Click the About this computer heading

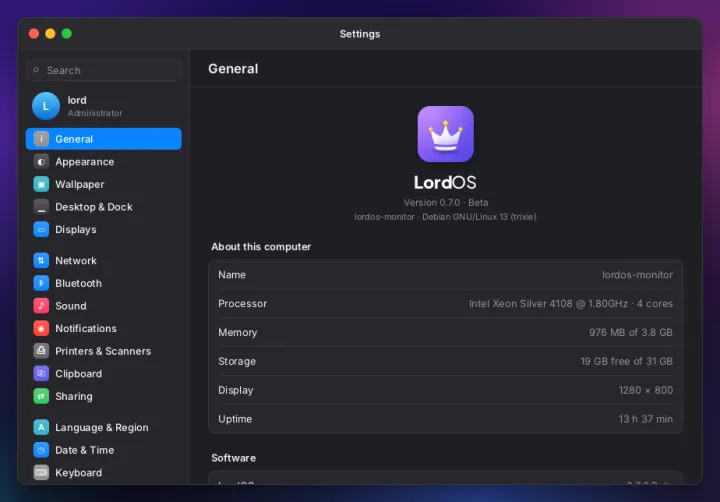coord(261,247)
